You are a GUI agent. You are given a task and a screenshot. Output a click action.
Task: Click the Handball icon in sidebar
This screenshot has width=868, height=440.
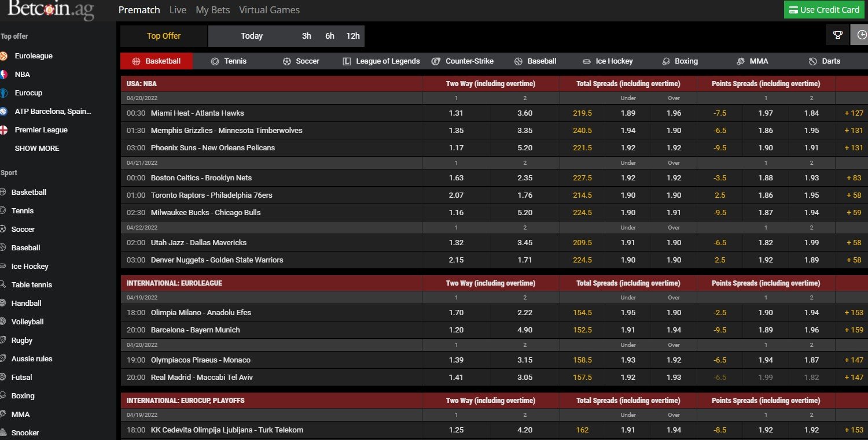(x=3, y=304)
